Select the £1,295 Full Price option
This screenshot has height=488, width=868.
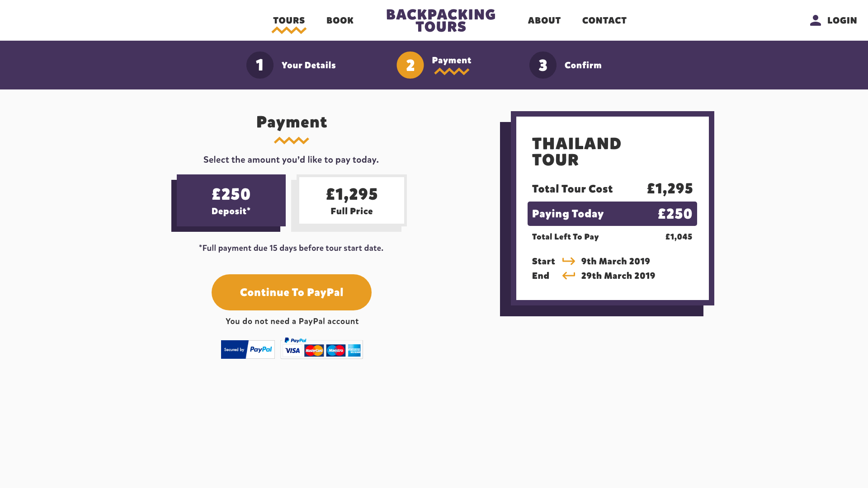coord(352,201)
